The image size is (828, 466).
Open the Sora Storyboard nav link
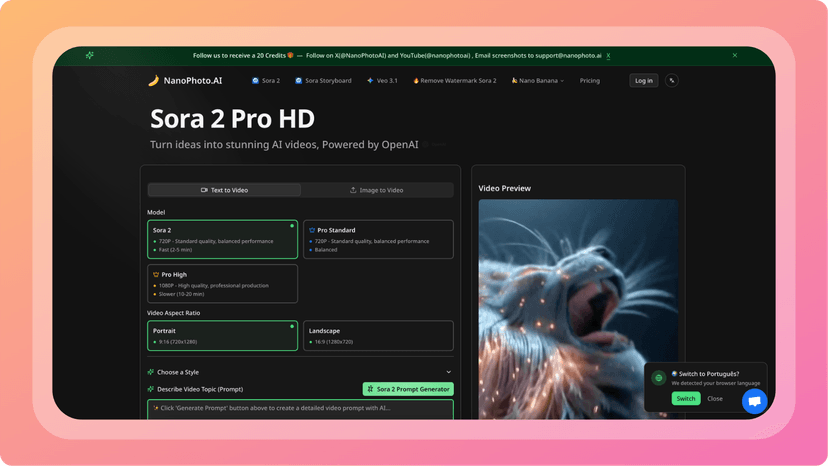(x=323, y=81)
